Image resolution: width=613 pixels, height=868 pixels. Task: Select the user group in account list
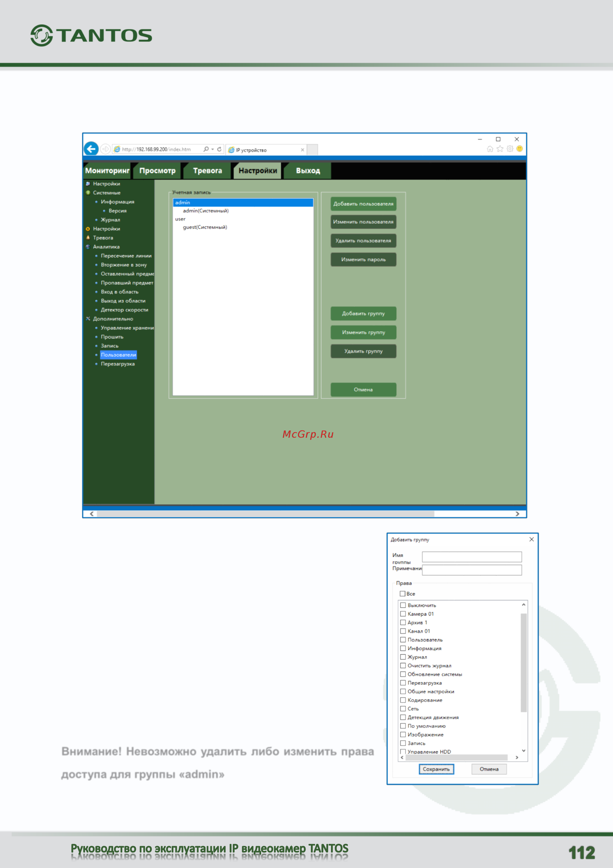click(180, 219)
